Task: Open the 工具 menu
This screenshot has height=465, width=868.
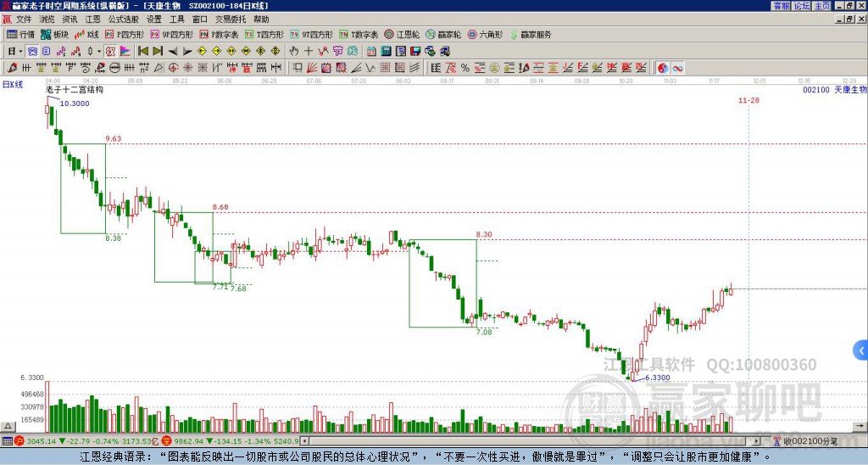Action: point(176,20)
